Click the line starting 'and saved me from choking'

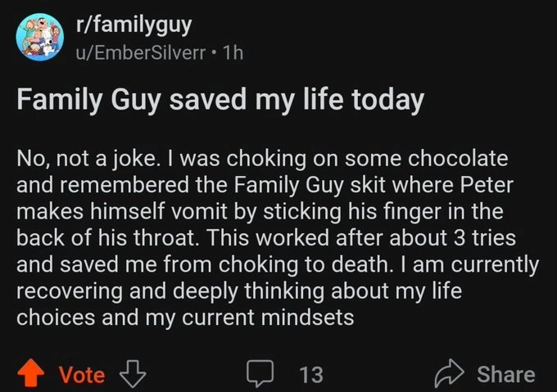278,264
